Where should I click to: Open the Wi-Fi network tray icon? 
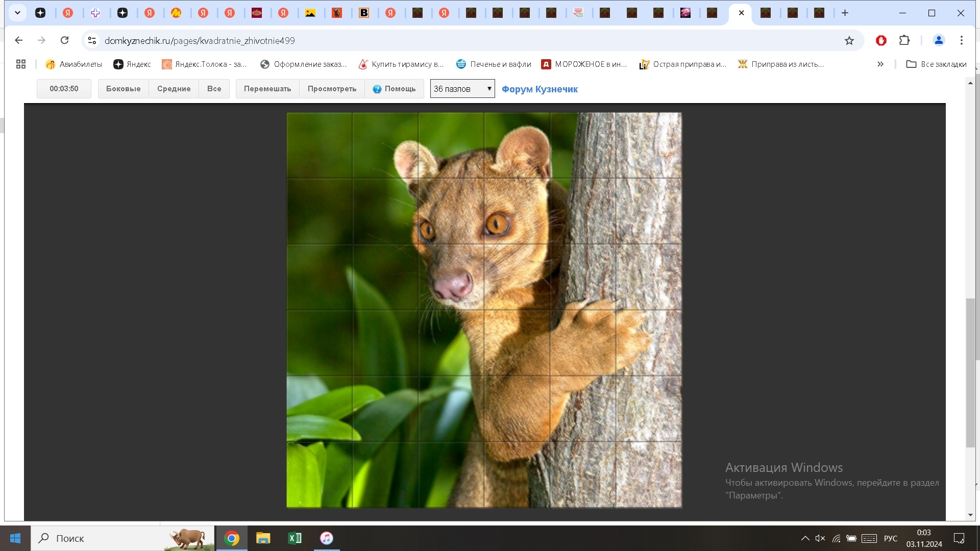point(836,538)
